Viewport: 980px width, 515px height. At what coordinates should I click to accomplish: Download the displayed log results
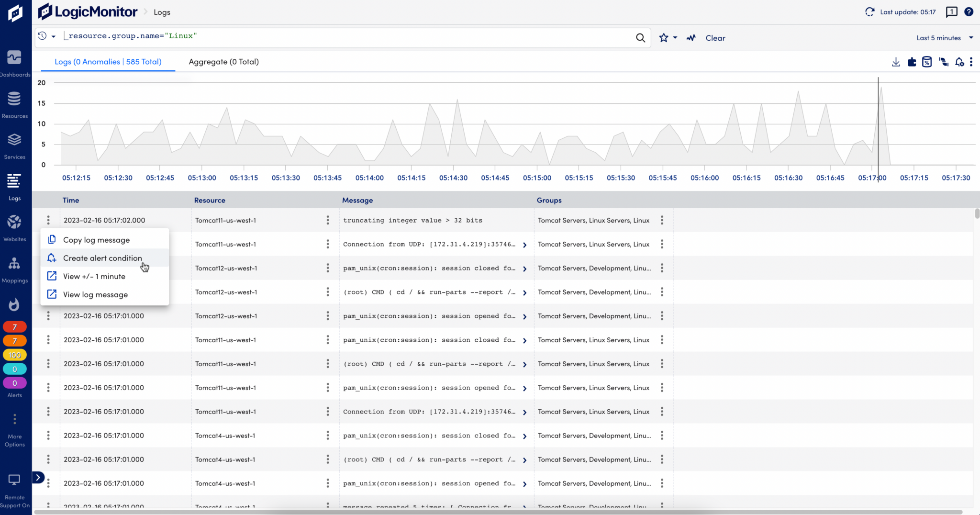click(x=895, y=62)
